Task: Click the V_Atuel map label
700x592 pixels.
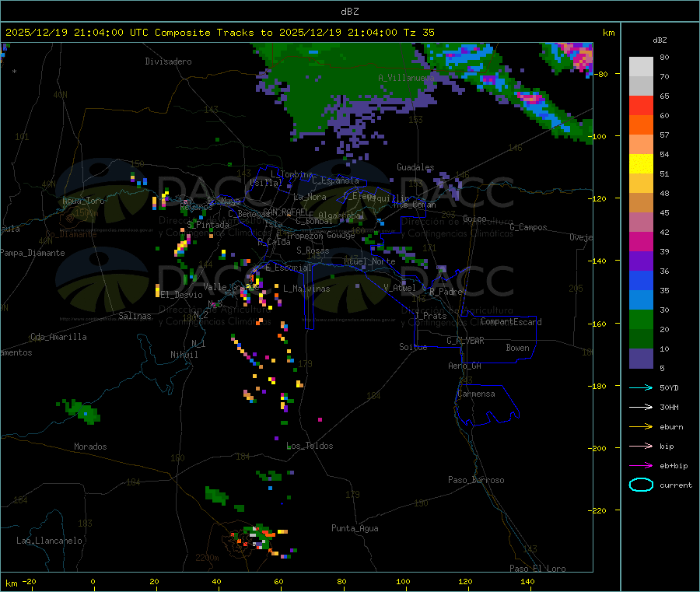Action: pos(400,288)
